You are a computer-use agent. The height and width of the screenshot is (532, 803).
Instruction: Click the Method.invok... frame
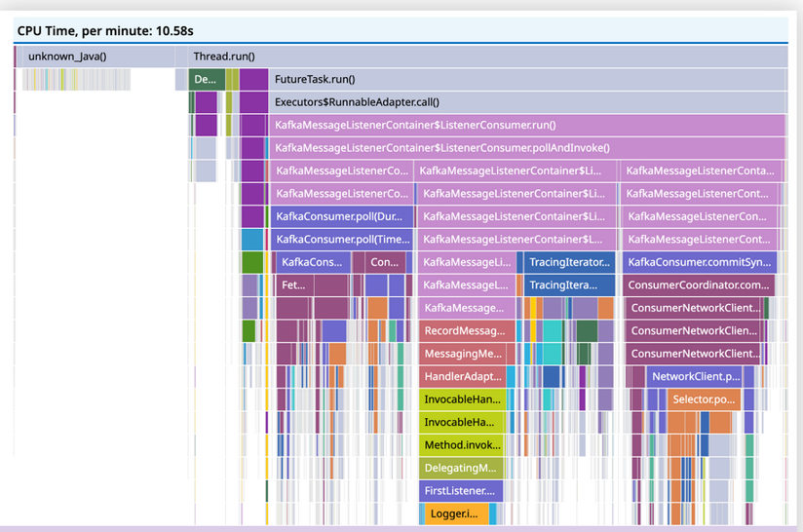(463, 445)
